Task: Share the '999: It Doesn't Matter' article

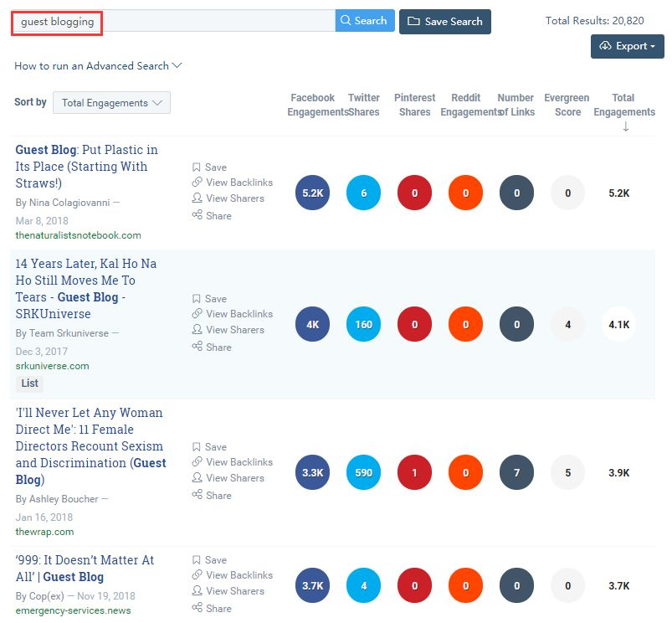Action: click(x=212, y=609)
